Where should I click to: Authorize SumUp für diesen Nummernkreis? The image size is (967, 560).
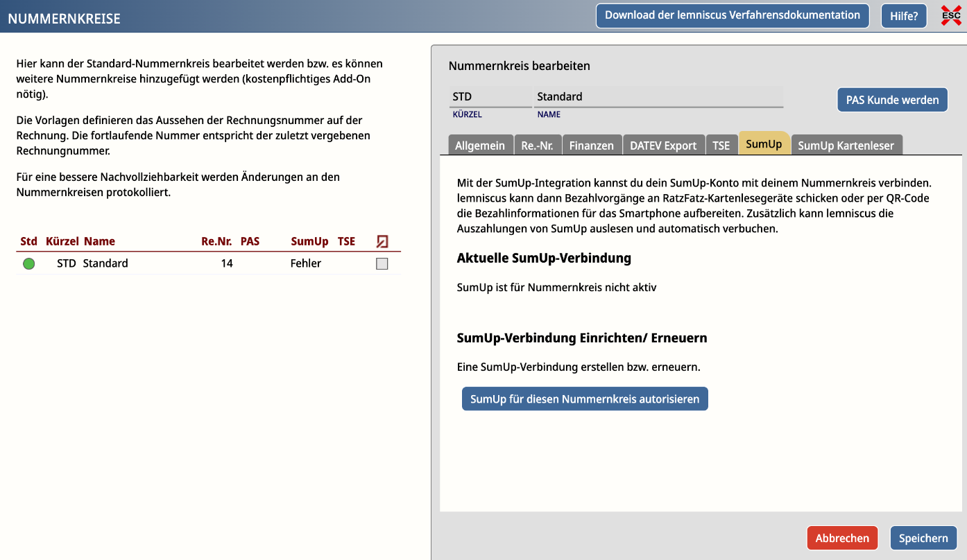[x=585, y=399]
